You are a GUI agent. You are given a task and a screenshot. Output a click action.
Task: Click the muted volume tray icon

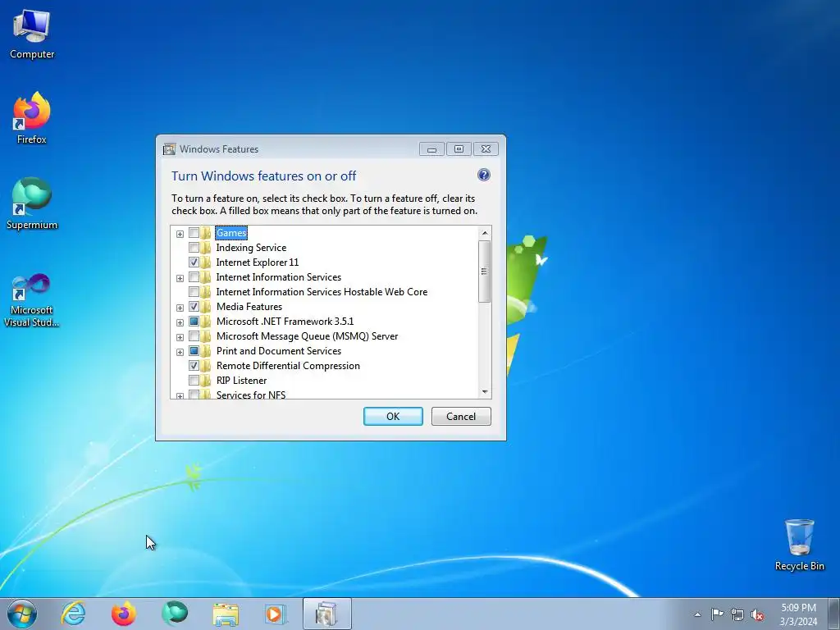757,614
